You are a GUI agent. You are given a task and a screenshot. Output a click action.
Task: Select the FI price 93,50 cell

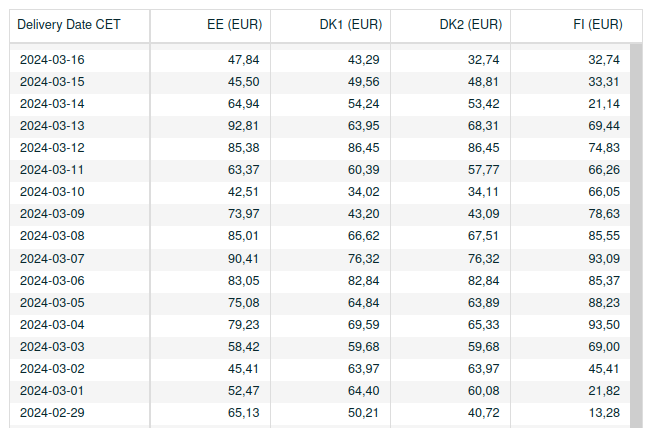(x=570, y=325)
